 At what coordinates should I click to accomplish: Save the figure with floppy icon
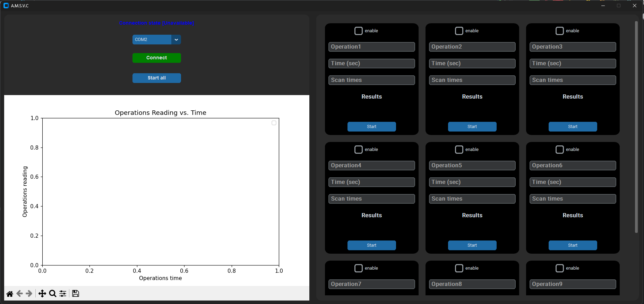tap(76, 294)
